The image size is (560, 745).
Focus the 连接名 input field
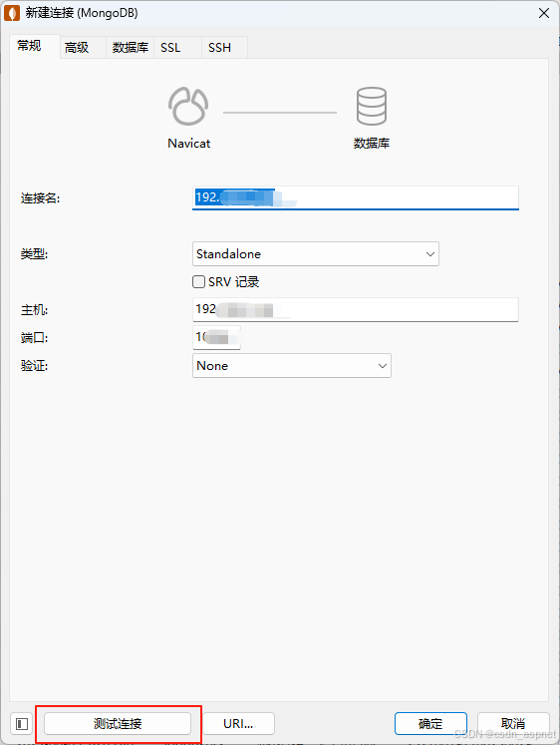point(356,197)
